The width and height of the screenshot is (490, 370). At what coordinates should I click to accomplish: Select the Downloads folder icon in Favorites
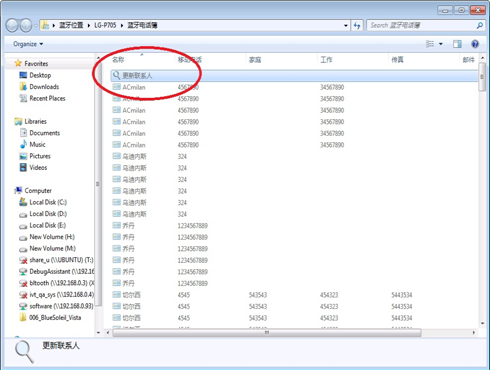tap(23, 87)
